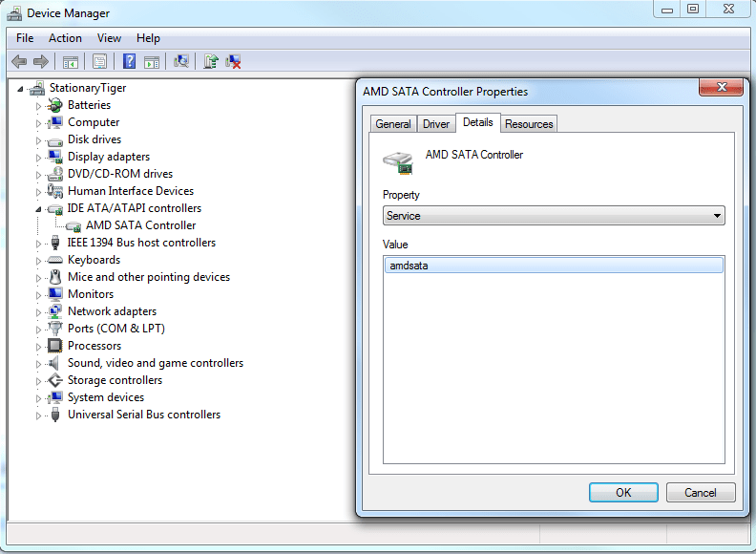Select the Monitors category icon

click(x=55, y=294)
